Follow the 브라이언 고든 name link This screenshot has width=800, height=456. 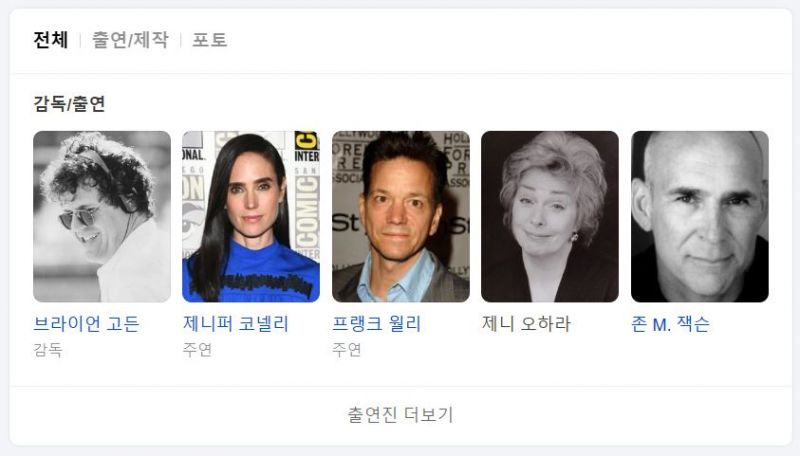point(86,324)
